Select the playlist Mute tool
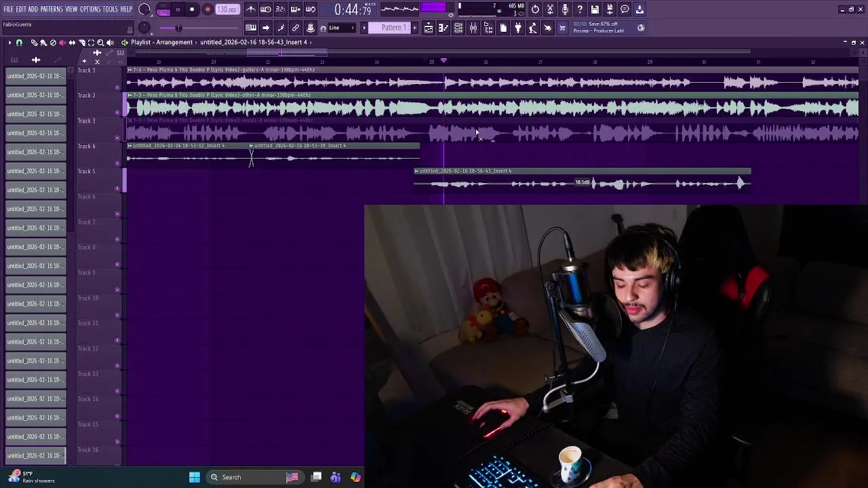Viewport: 868px width, 488px height. [62, 43]
